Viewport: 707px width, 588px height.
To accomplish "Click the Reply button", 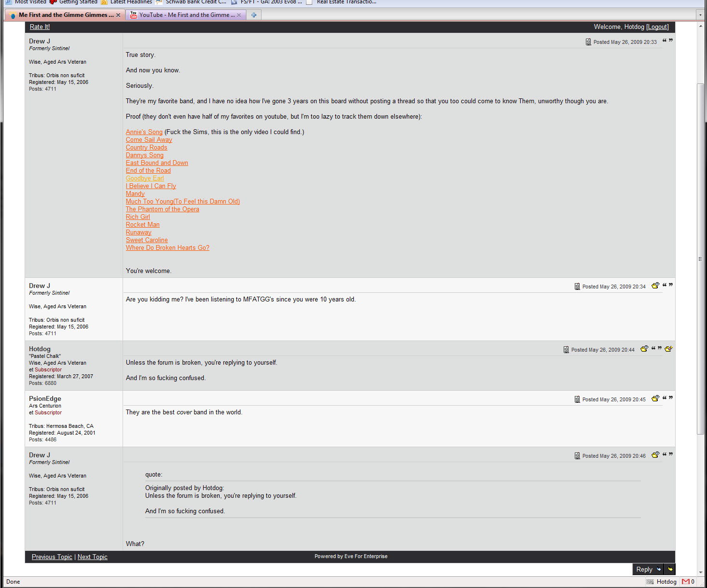I will click(x=645, y=569).
